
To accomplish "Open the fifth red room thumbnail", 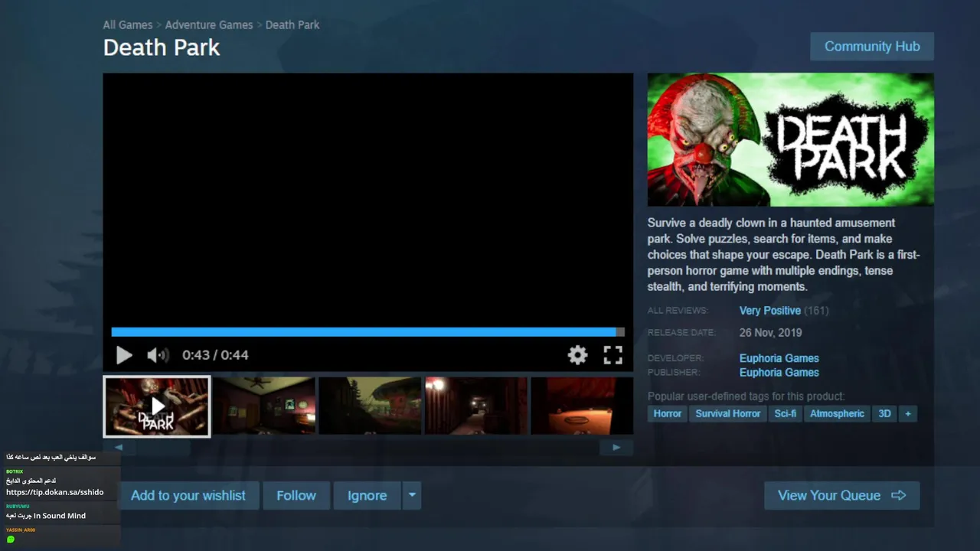I will (x=582, y=406).
